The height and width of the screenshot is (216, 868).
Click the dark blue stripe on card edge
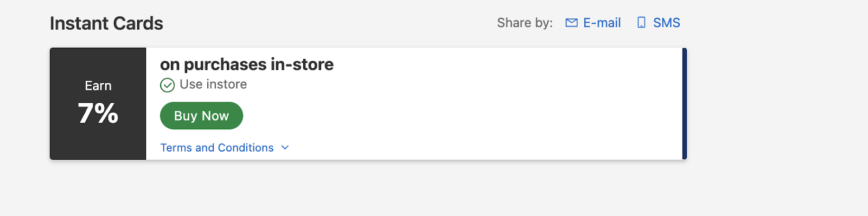coord(685,103)
